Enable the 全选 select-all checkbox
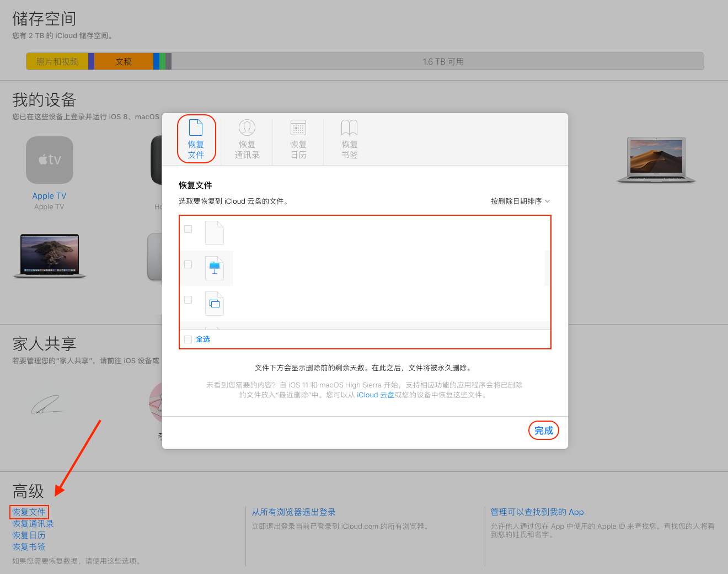Screen dimensions: 728x574 pos(188,339)
